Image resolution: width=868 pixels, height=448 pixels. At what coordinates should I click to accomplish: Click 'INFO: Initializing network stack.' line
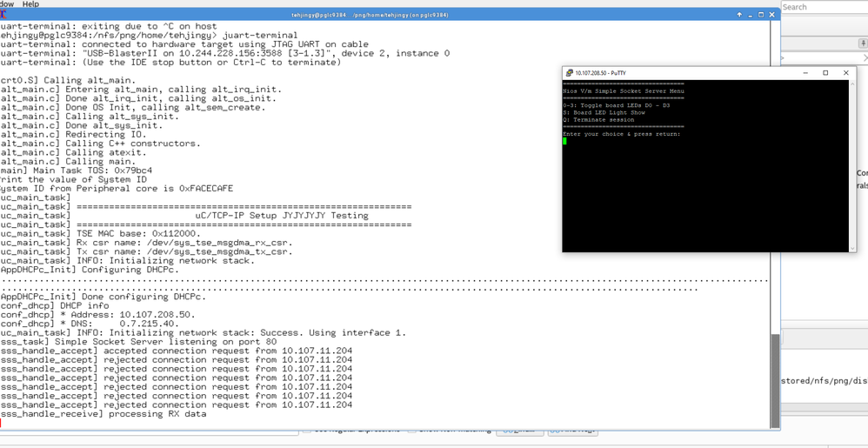pyautogui.click(x=127, y=261)
